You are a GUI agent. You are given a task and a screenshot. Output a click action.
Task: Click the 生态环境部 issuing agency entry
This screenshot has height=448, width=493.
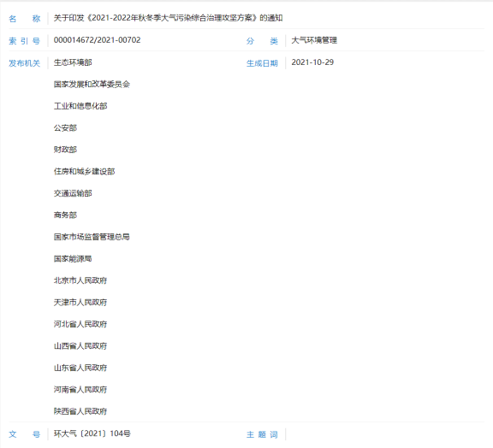pos(73,62)
